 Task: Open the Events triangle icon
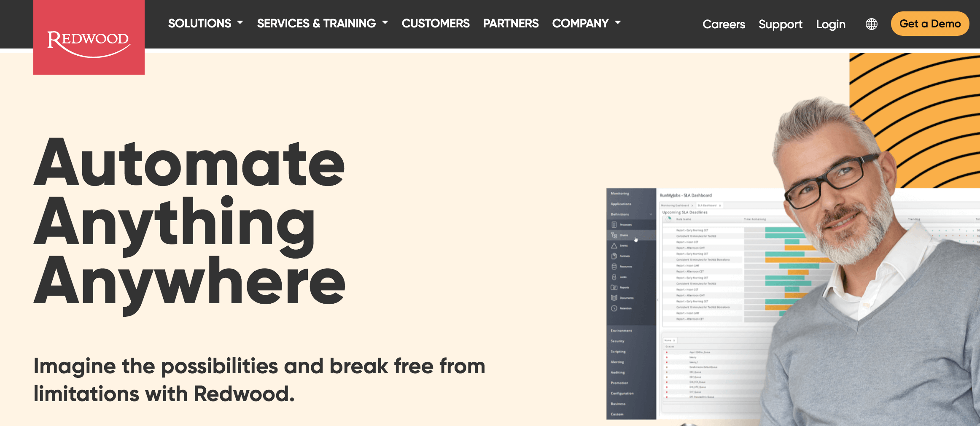(614, 245)
